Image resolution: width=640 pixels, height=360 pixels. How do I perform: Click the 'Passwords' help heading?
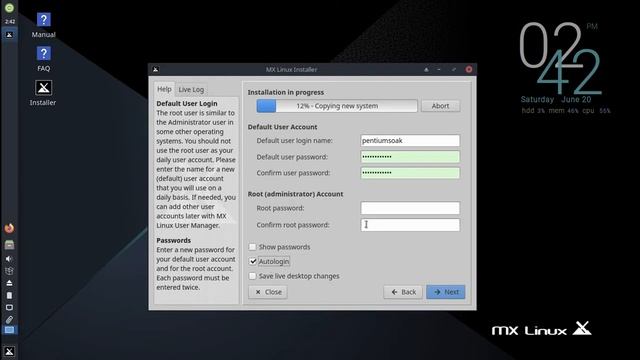173,240
